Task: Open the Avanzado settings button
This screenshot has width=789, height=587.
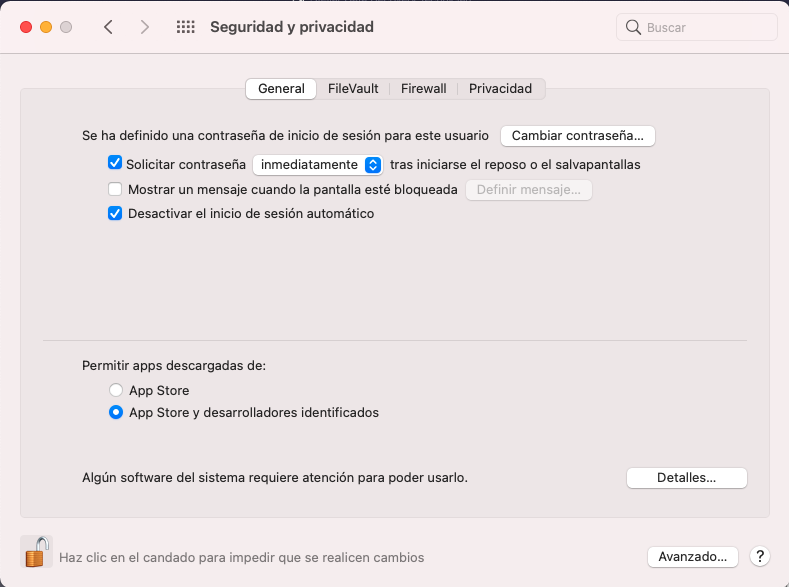Action: (692, 557)
